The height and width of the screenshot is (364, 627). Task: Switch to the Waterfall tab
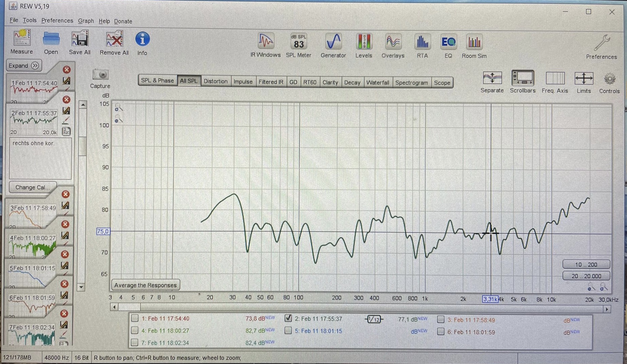[377, 82]
